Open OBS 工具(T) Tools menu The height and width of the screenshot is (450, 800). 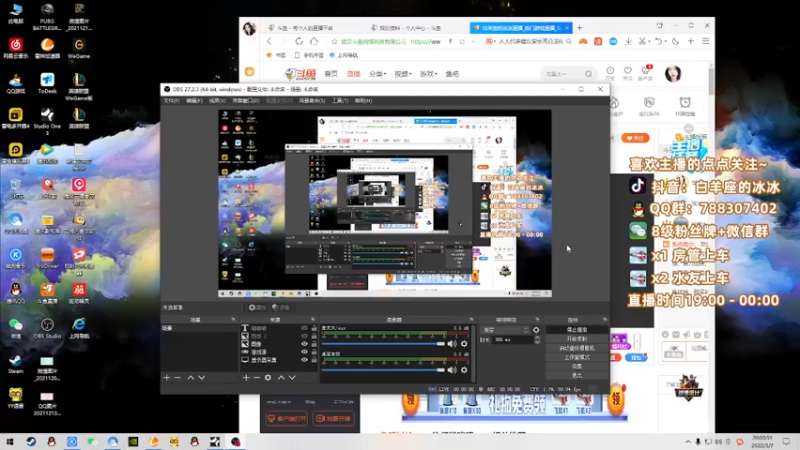click(340, 101)
